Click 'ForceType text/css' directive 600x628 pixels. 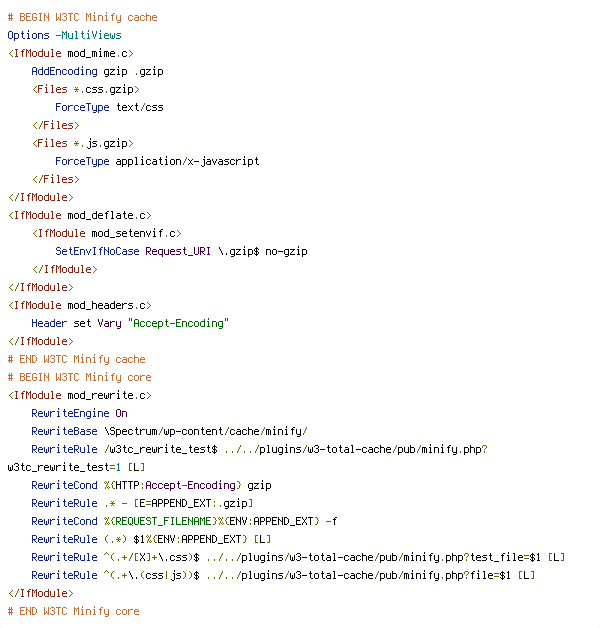point(109,107)
